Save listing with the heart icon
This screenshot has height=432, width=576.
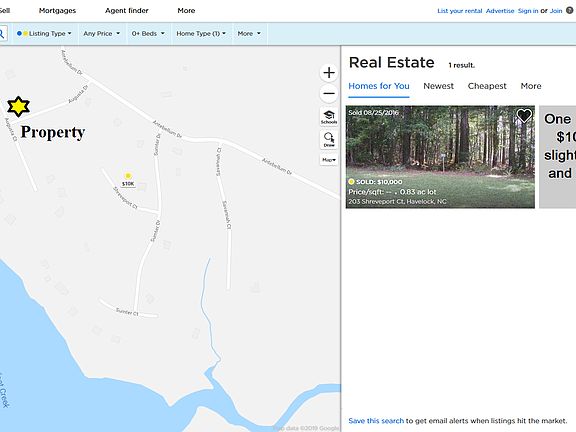point(524,116)
